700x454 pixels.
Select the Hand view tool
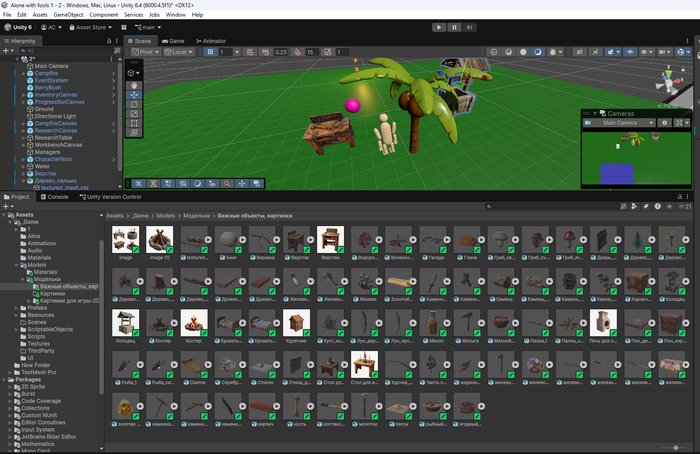134,85
